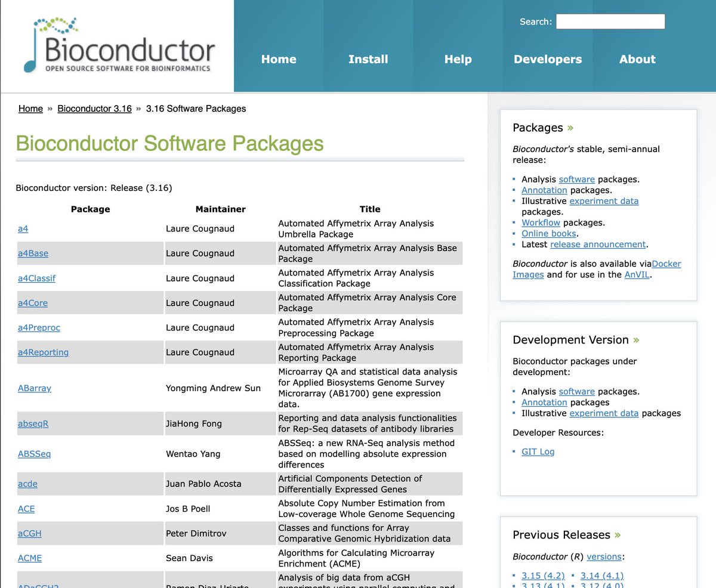Viewport: 716px width, 588px height.
Task: Select maintainer Peter Dimitrov text
Action: coord(196,534)
